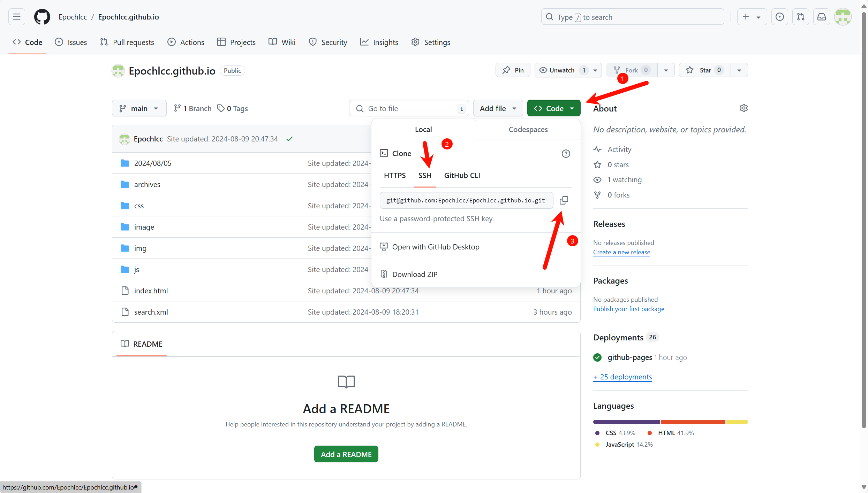The width and height of the screenshot is (868, 493).
Task: Select the HTTPS clone option
Action: pyautogui.click(x=395, y=175)
